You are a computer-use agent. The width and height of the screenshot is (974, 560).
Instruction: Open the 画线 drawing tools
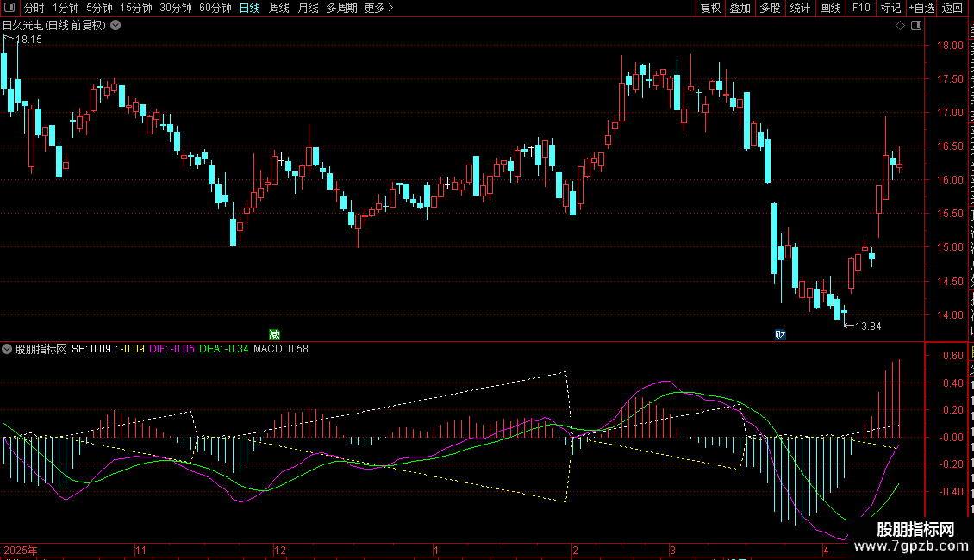(830, 8)
